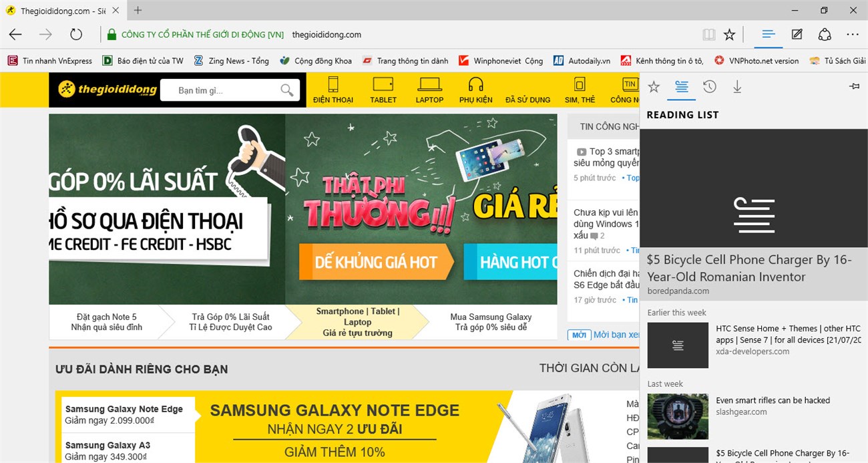Open a new tab with plus button

click(138, 10)
